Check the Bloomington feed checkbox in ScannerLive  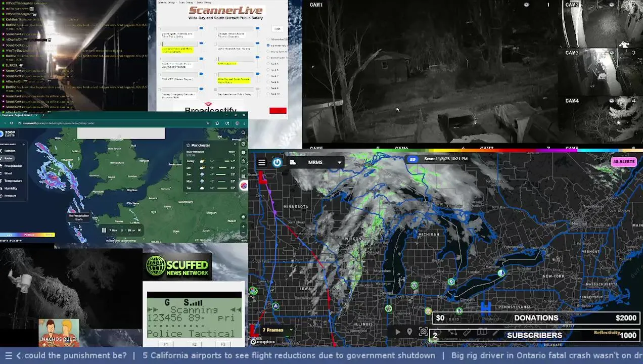tap(159, 29)
